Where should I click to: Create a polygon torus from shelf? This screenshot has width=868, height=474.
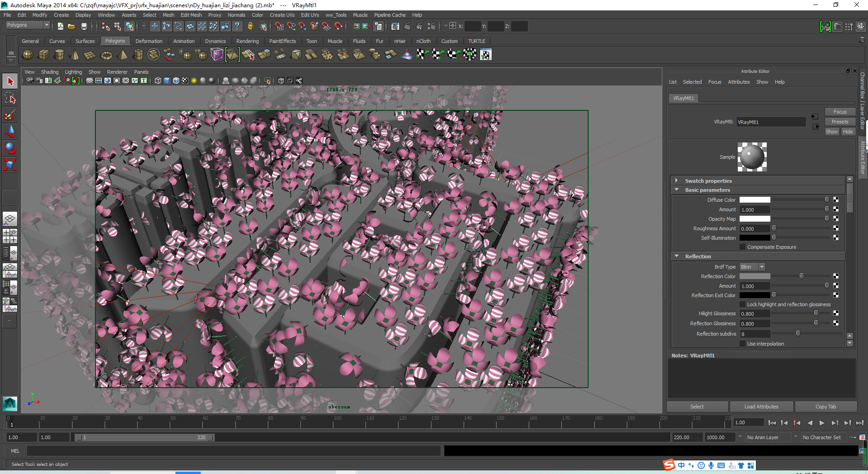[106, 55]
